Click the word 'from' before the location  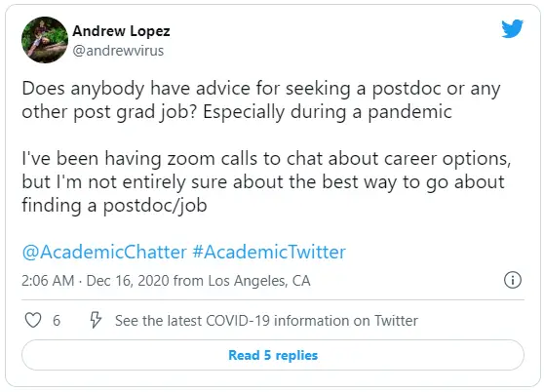(x=188, y=281)
